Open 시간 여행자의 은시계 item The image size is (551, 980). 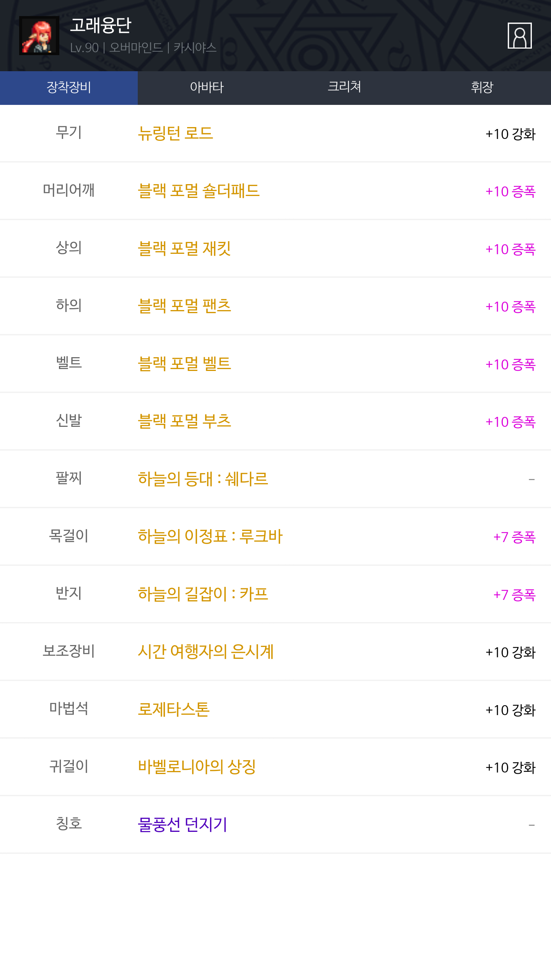(205, 652)
